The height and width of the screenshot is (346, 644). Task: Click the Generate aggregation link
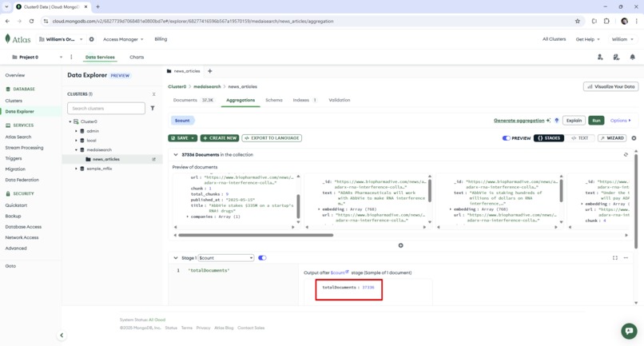point(519,121)
